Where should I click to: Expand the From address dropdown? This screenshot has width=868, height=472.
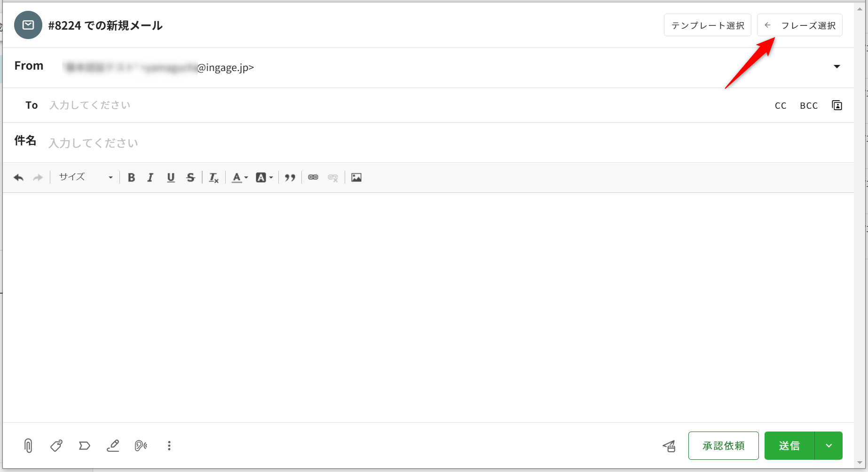click(x=837, y=67)
